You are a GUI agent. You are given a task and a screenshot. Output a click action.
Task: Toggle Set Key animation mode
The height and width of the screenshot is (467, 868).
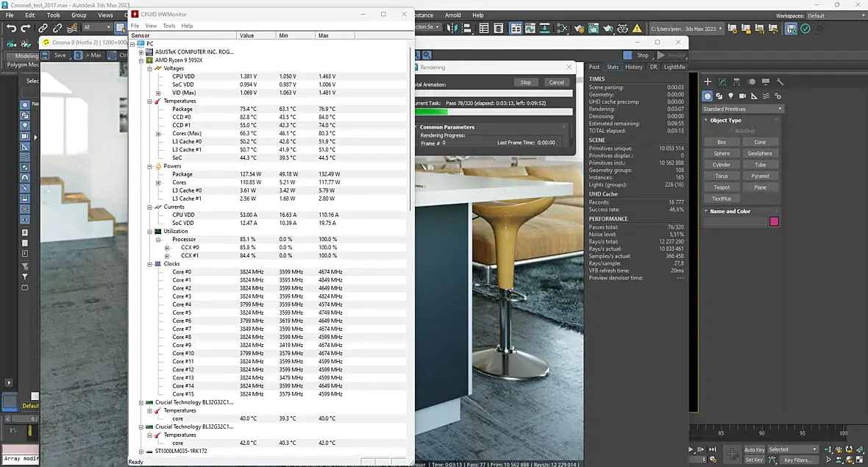[754, 460]
